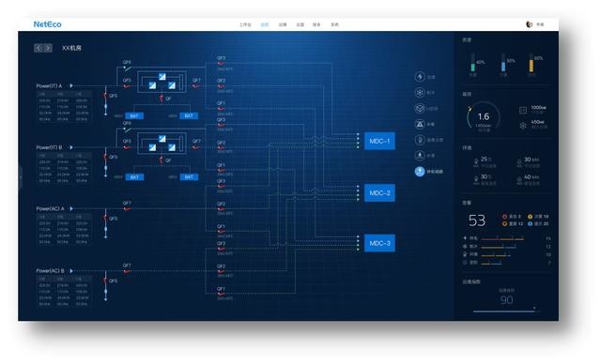Select the snowflake cooling icon
The height and width of the screenshot is (364, 601).
tap(420, 93)
